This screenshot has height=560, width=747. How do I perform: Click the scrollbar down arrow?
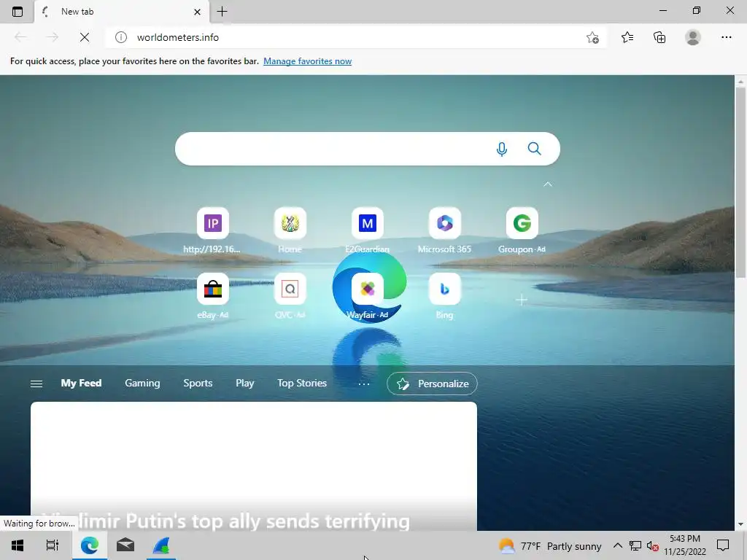(x=740, y=524)
